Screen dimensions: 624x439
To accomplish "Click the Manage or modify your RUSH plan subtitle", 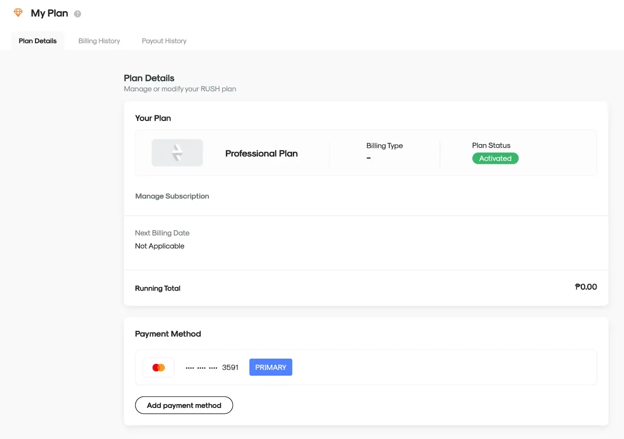I will [x=180, y=89].
